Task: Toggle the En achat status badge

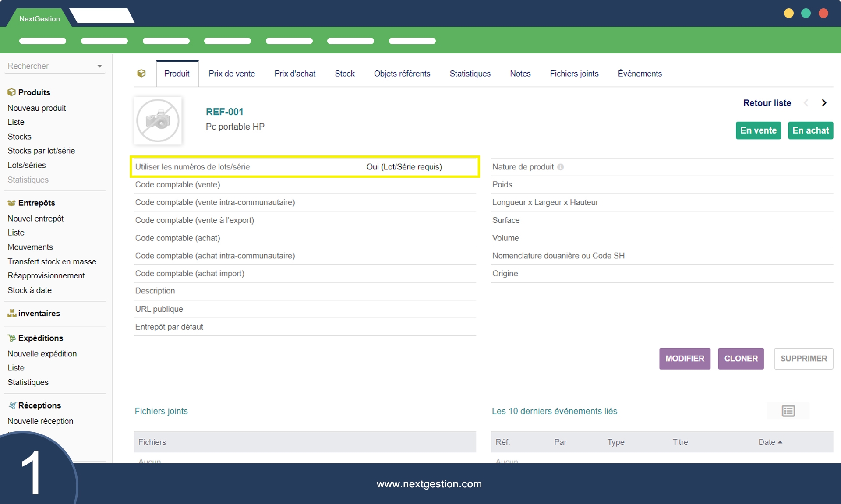Action: (x=810, y=130)
